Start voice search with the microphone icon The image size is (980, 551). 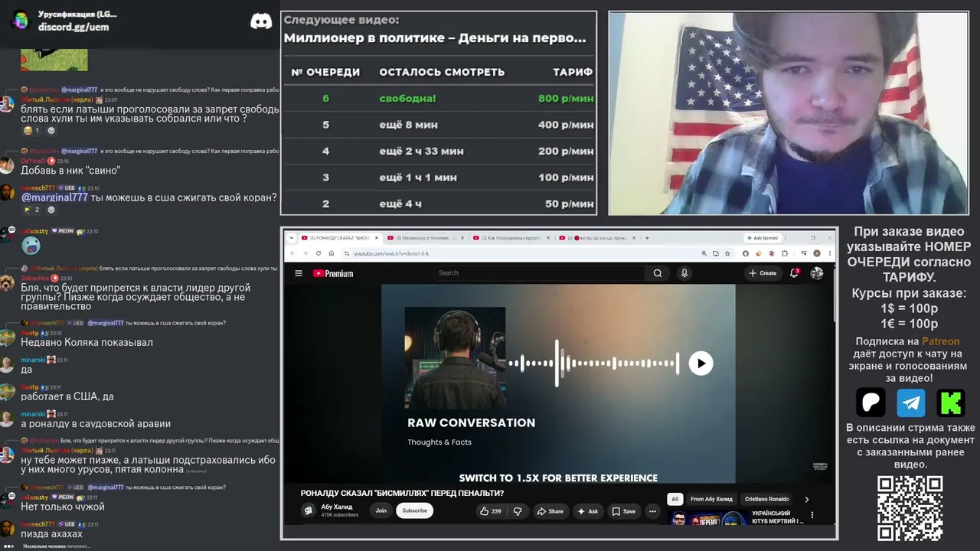[684, 273]
